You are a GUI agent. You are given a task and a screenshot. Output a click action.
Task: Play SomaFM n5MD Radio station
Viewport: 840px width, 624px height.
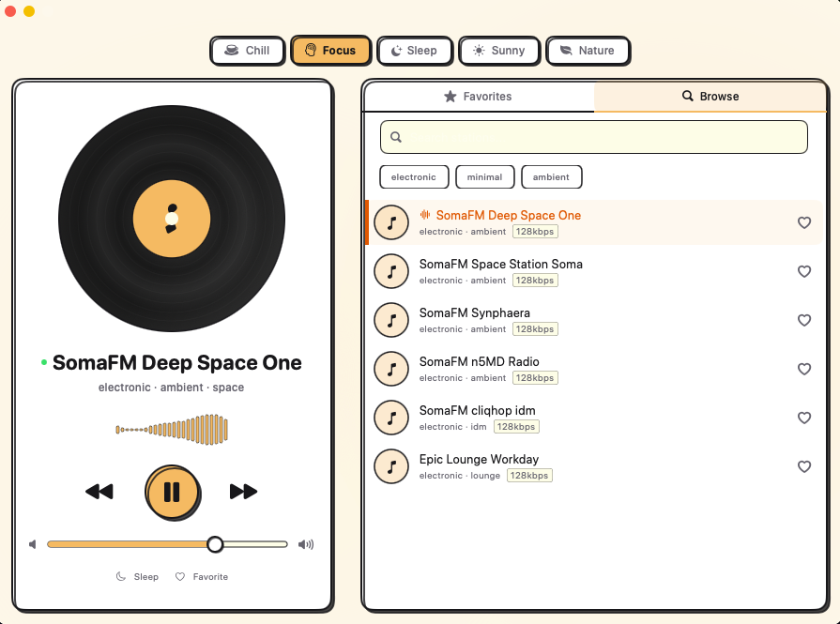click(595, 369)
